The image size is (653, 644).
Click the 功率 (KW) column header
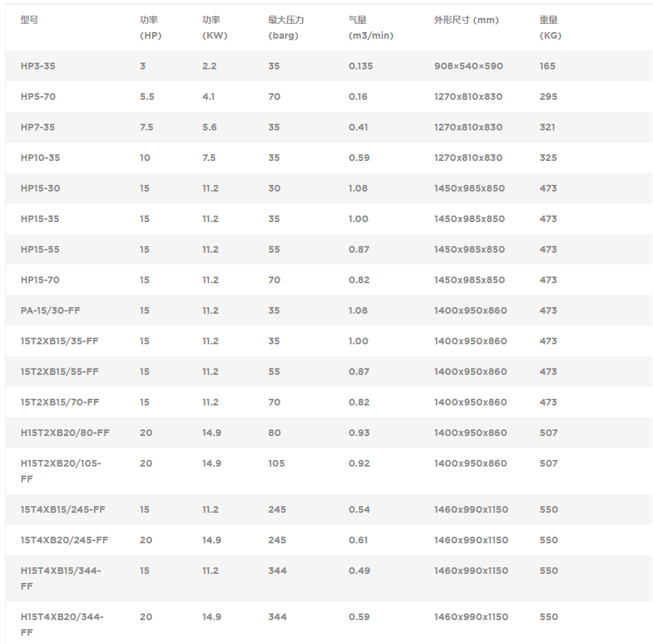click(215, 28)
